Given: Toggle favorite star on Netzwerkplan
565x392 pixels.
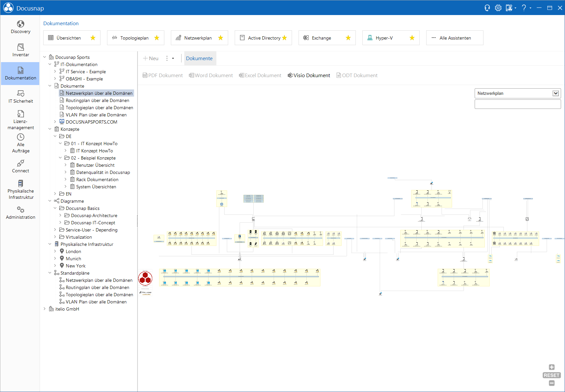Looking at the screenshot, I should [221, 38].
